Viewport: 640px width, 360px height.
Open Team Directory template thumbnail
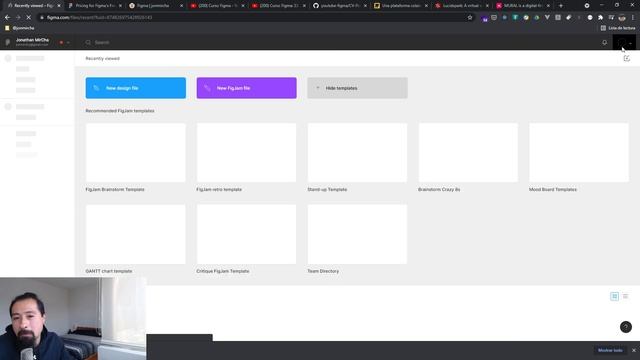click(357, 234)
